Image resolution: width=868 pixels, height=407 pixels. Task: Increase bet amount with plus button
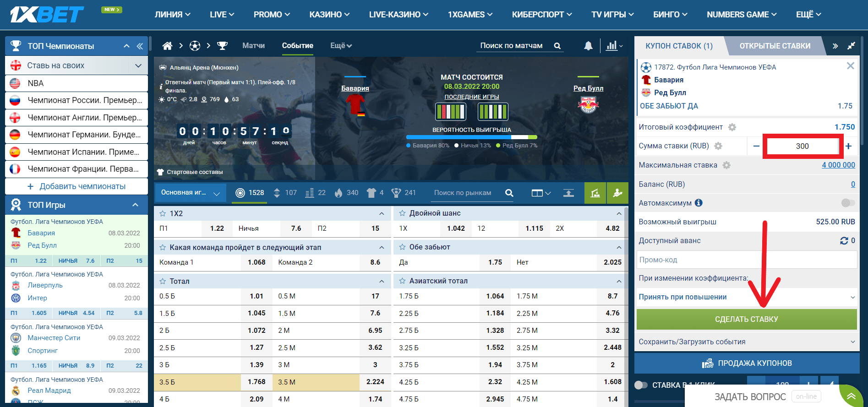(849, 146)
